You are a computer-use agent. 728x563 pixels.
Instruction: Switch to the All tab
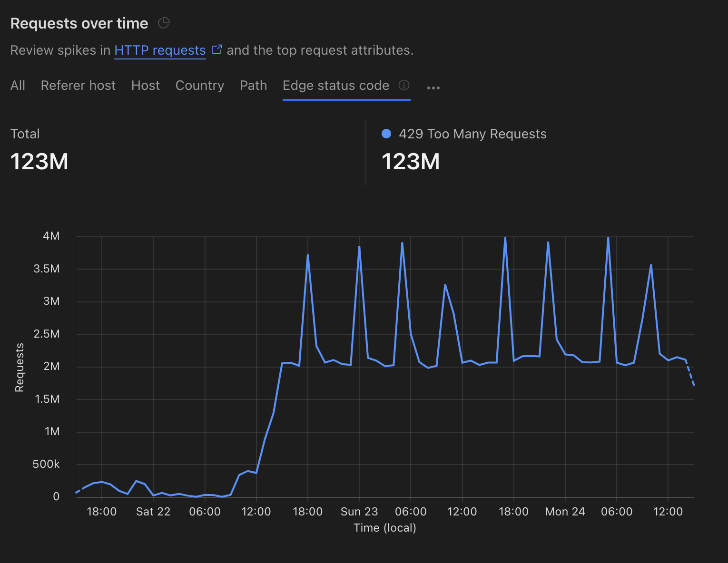(x=18, y=86)
